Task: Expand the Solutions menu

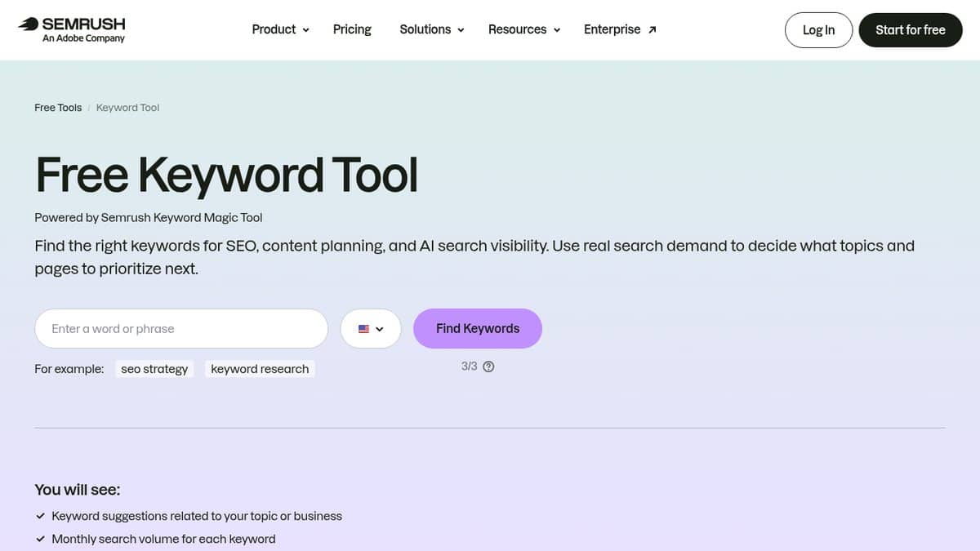Action: pos(432,29)
